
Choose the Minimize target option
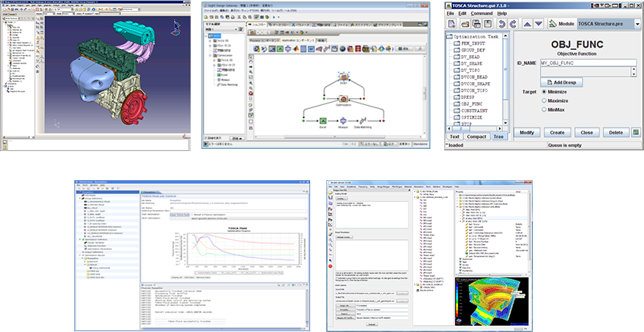coord(544,92)
